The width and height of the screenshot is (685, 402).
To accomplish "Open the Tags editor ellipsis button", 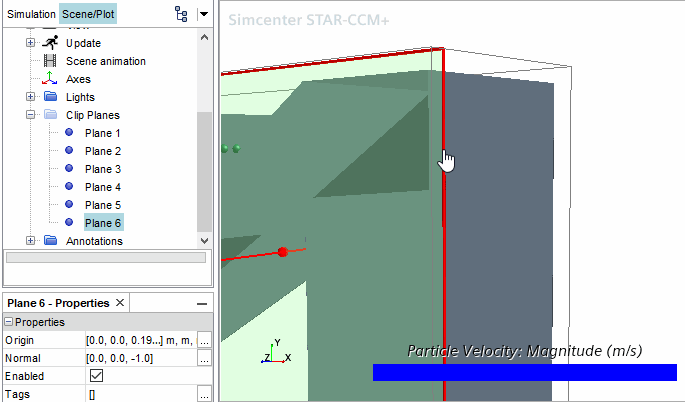I will pos(204,394).
